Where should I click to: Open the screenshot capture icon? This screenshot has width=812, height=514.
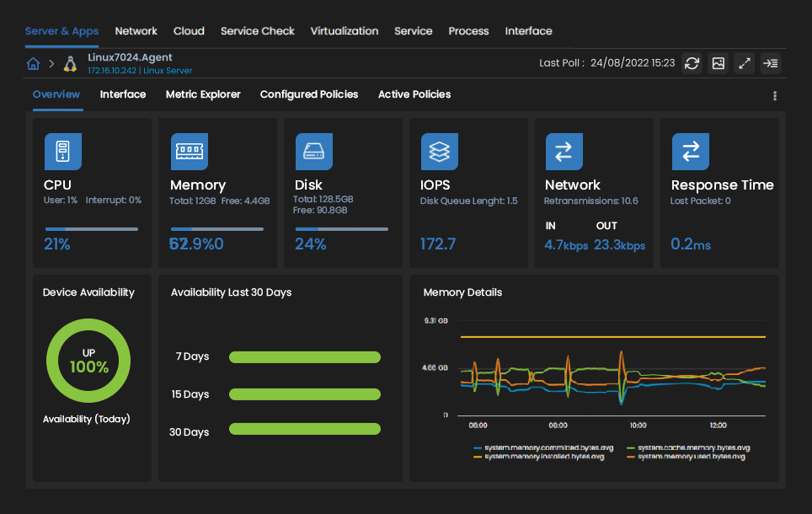tap(718, 63)
